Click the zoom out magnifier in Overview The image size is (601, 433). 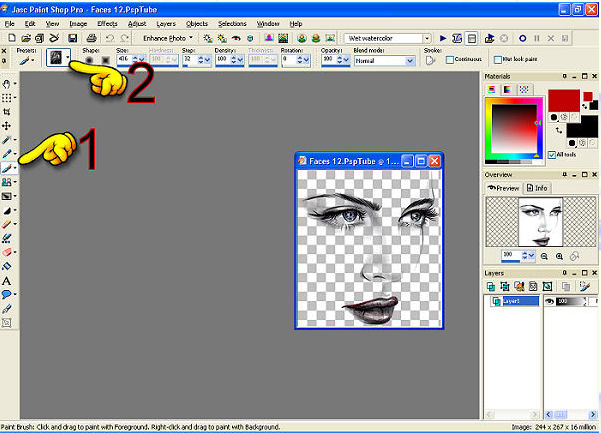tap(544, 256)
